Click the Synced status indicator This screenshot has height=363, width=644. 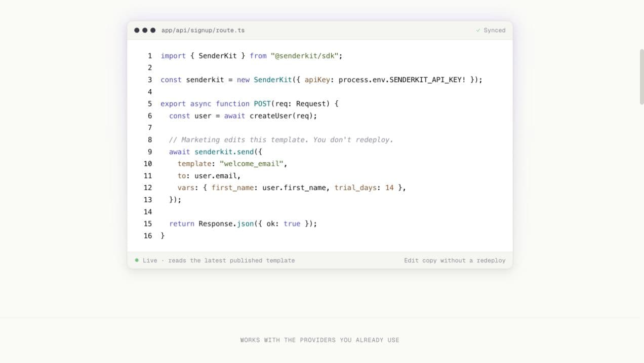coord(491,30)
